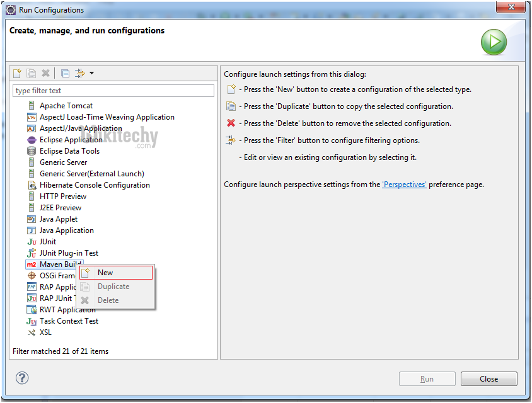Focus the type filter text field

coord(113,91)
